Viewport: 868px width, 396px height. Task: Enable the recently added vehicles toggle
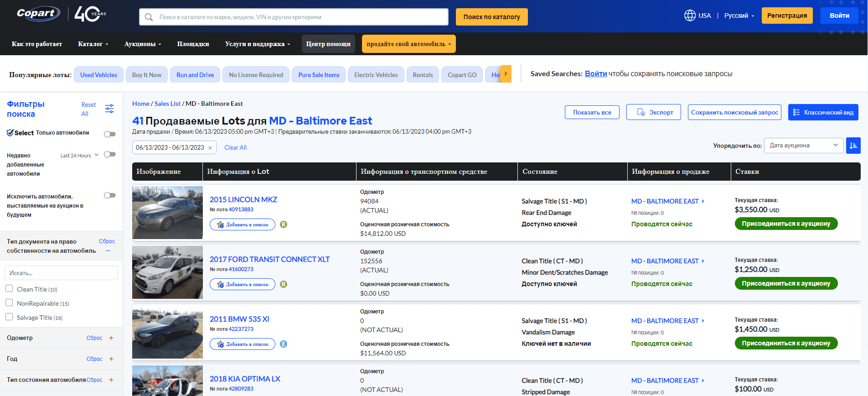109,155
